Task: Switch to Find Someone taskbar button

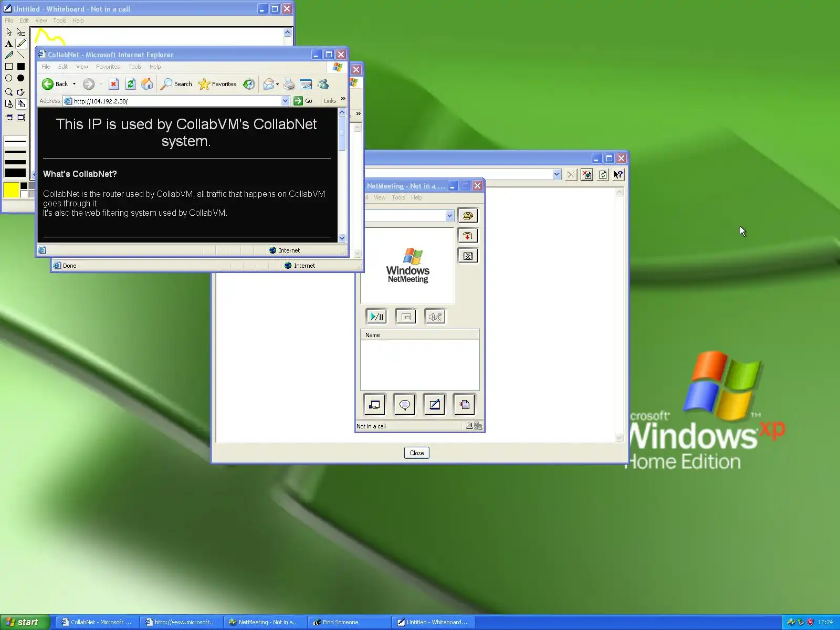Action: [349, 622]
